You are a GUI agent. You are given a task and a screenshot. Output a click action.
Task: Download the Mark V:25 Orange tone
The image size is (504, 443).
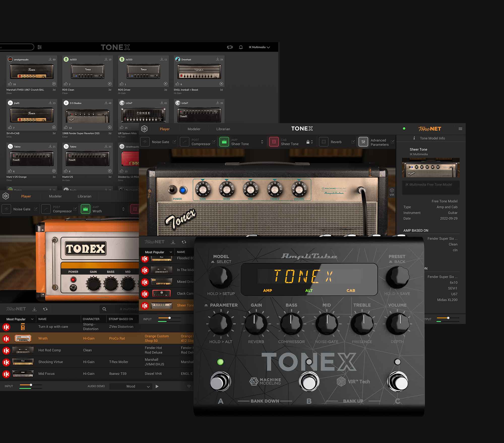(x=50, y=146)
